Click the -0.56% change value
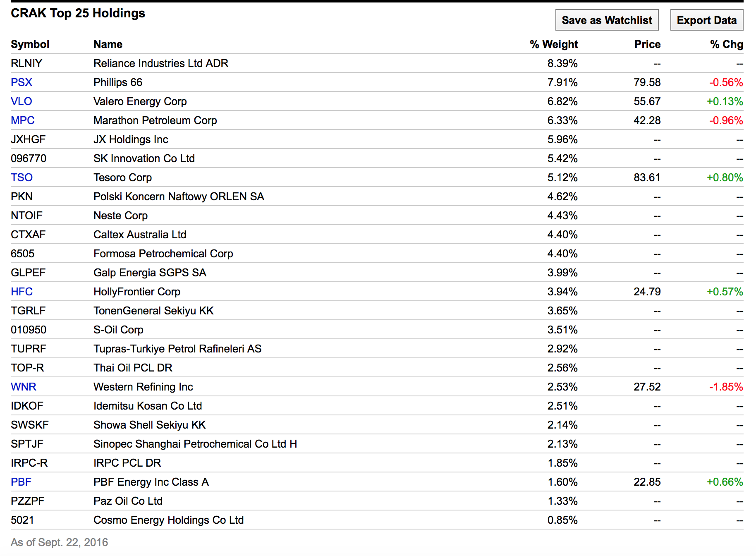The image size is (756, 556). click(x=726, y=82)
